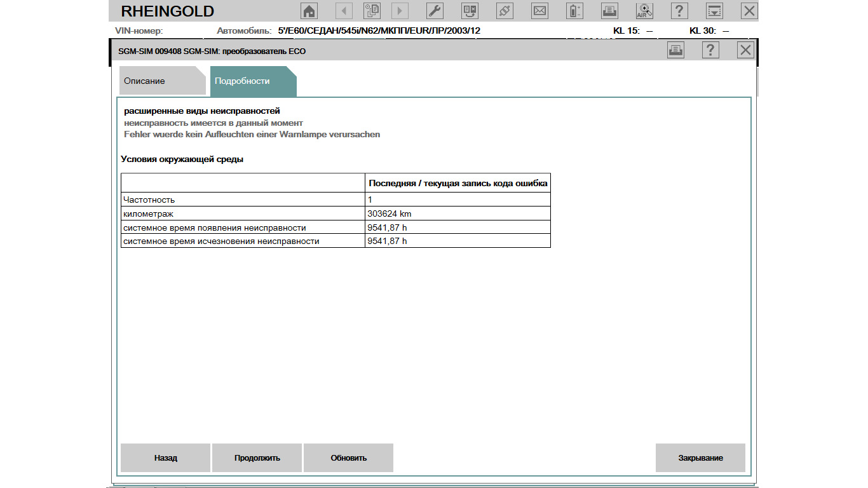
Task: Open the connection manager plug icon
Action: pyautogui.click(x=505, y=11)
